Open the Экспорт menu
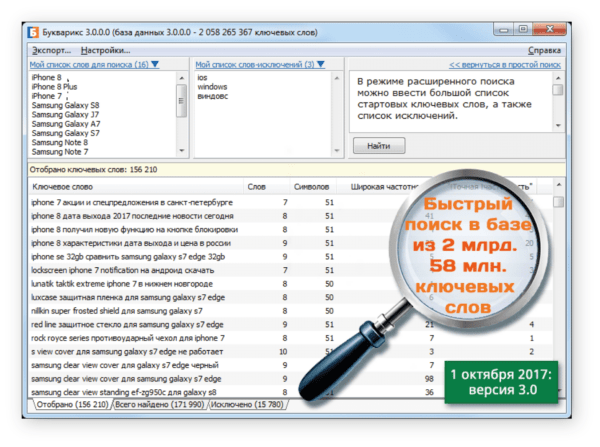The height and width of the screenshot is (447, 600). [x=51, y=51]
